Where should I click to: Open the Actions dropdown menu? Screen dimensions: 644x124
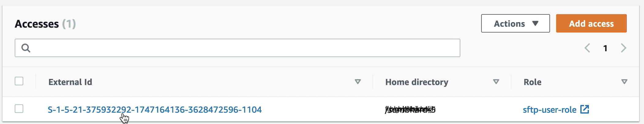515,24
